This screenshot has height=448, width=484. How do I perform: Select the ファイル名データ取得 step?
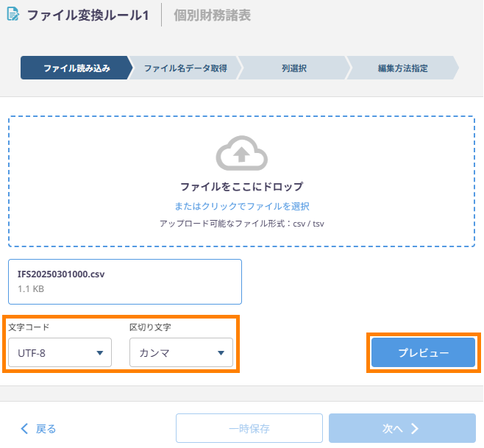185,68
